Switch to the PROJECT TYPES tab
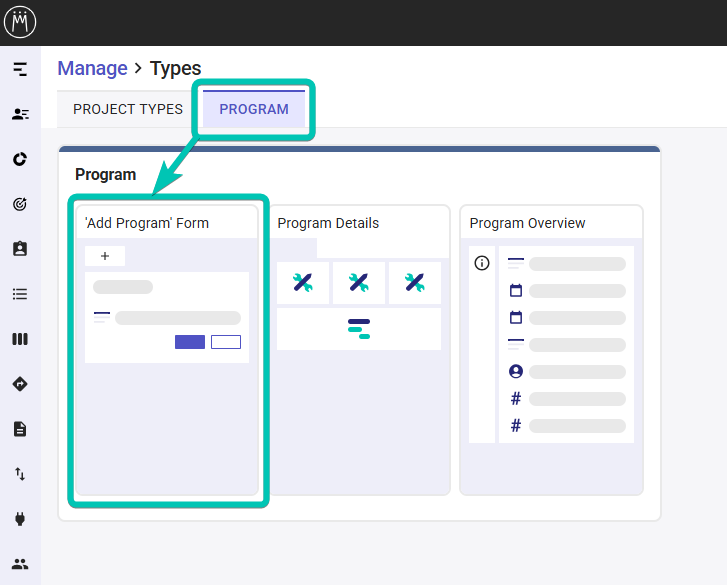The image size is (727, 585). pos(128,109)
